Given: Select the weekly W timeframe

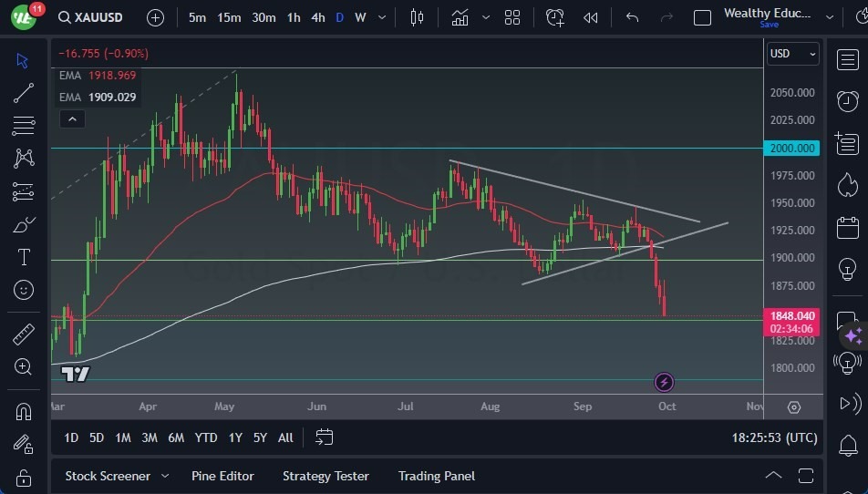Looking at the screenshot, I should (360, 17).
